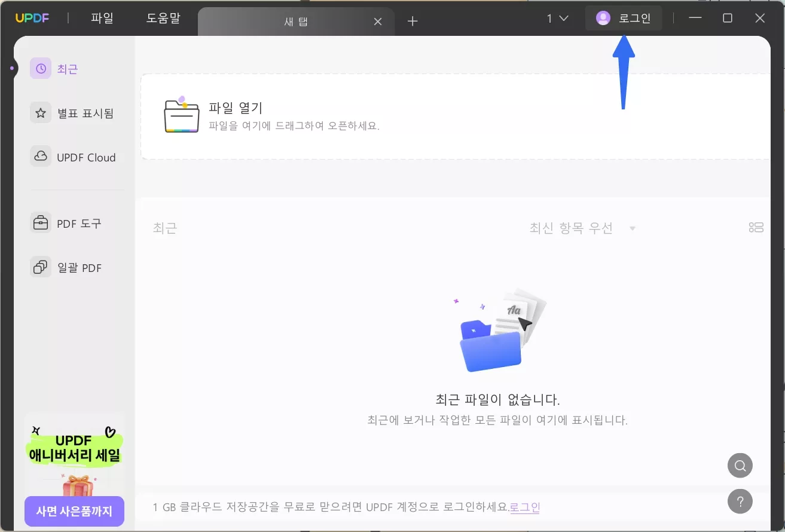Minimize the UPDF window

pos(695,18)
